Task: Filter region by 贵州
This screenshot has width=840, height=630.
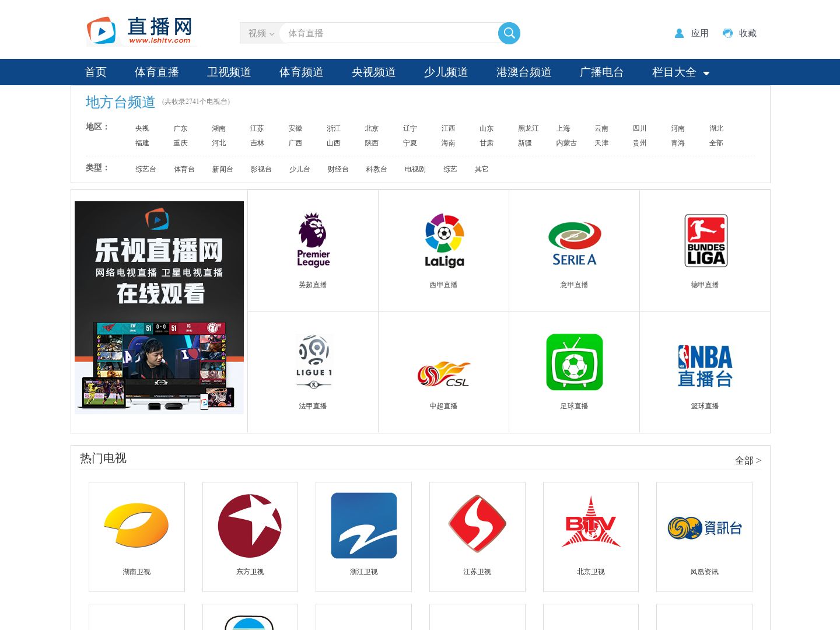Action: (x=640, y=143)
